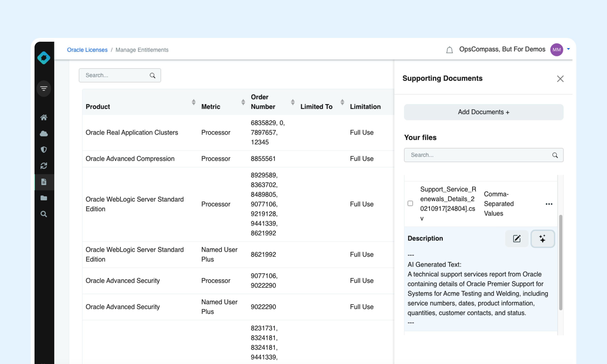The height and width of the screenshot is (364, 607).
Task: Open the three-dot menu for Support_Service_Renewals file
Action: (549, 204)
